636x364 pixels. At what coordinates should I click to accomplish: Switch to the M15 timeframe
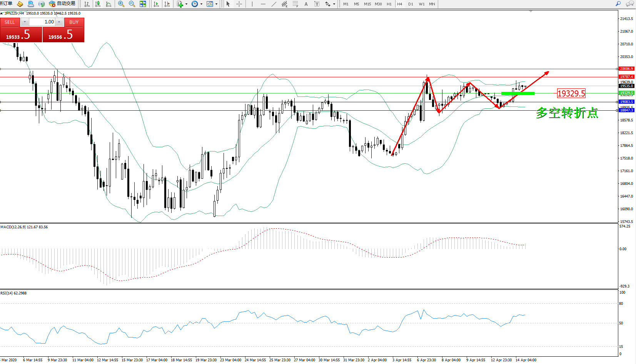tap(367, 4)
